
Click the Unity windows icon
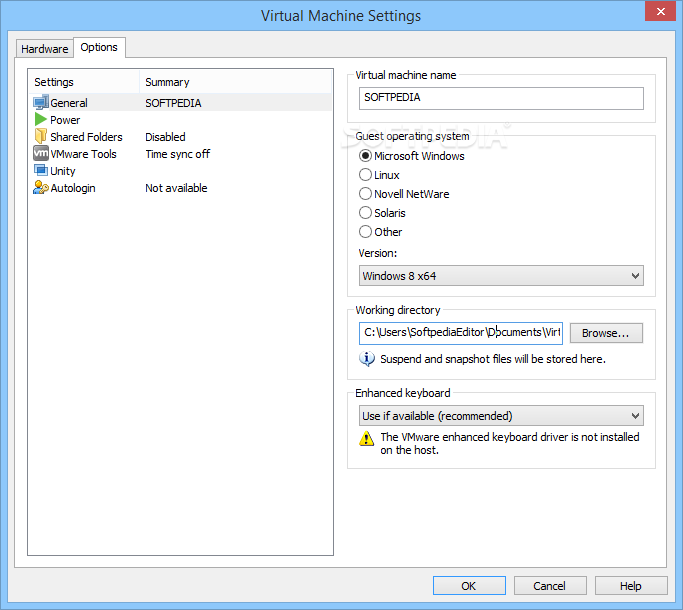pyautogui.click(x=41, y=170)
